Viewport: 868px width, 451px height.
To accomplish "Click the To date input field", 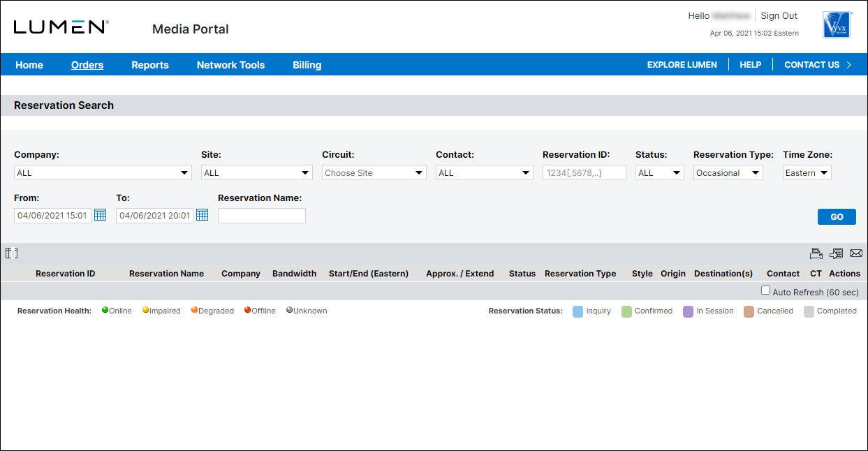I will tap(154, 216).
